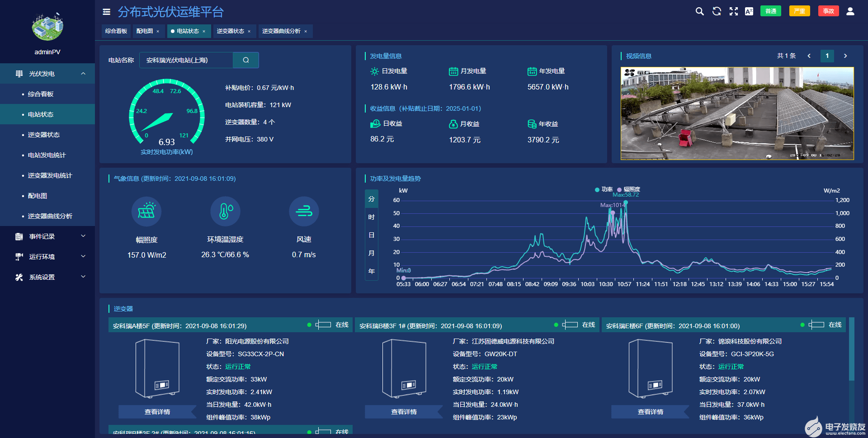Expand the 系统设置 sidebar menu

pos(47,277)
